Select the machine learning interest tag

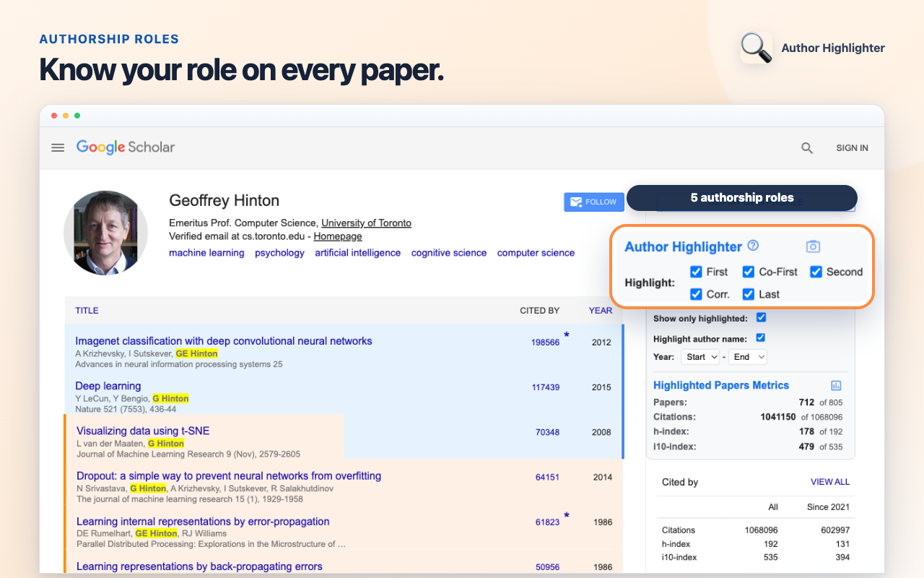206,253
